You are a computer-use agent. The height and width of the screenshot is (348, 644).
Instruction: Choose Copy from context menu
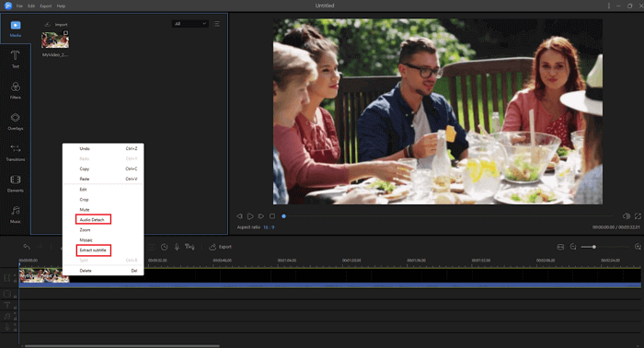[x=103, y=168]
